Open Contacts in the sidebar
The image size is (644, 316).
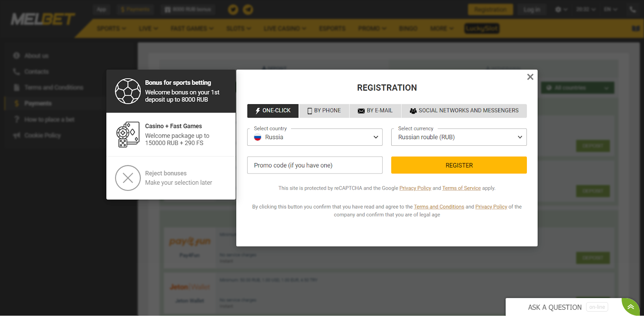click(36, 72)
